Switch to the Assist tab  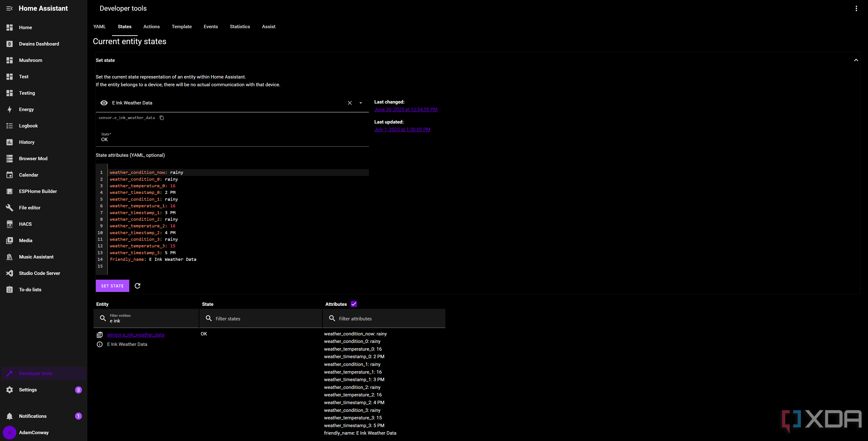click(269, 27)
